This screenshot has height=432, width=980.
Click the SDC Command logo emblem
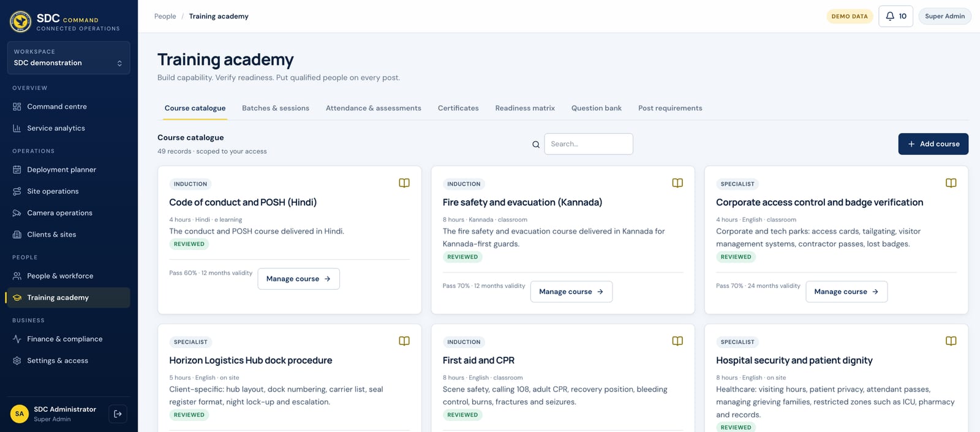click(21, 21)
